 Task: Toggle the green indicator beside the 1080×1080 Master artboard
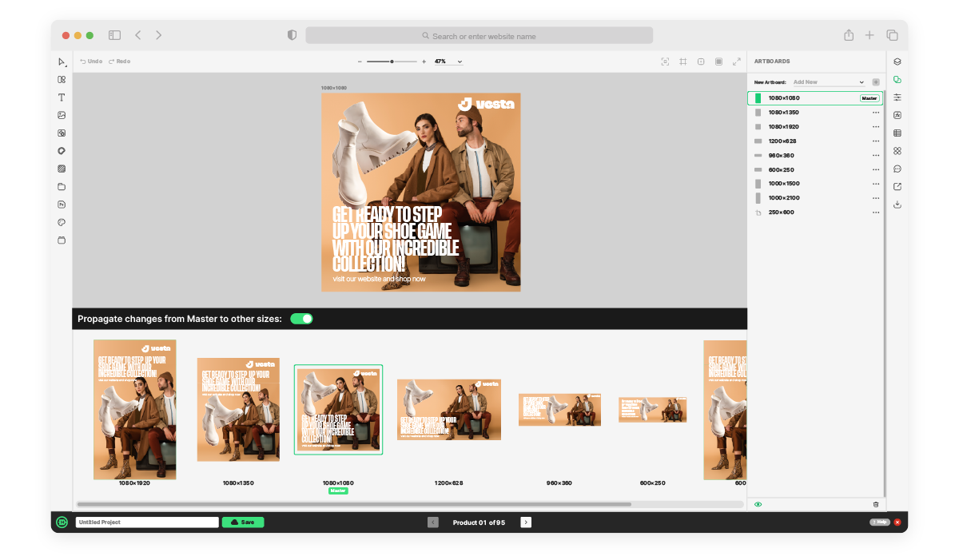click(759, 97)
